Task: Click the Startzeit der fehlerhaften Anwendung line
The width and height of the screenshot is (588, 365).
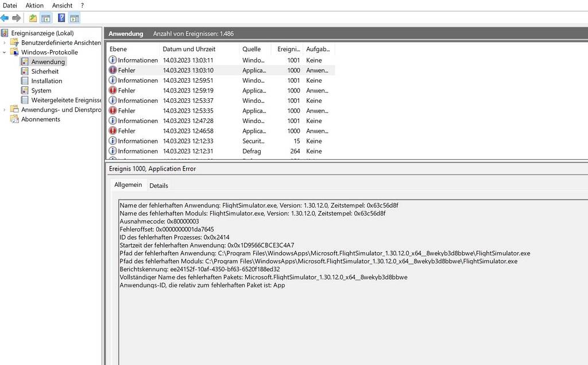Action: (x=207, y=245)
